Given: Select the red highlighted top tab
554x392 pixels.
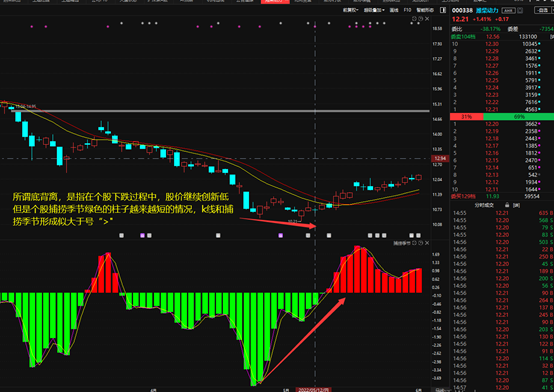Looking at the screenshot, I should pyautogui.click(x=275, y=1).
